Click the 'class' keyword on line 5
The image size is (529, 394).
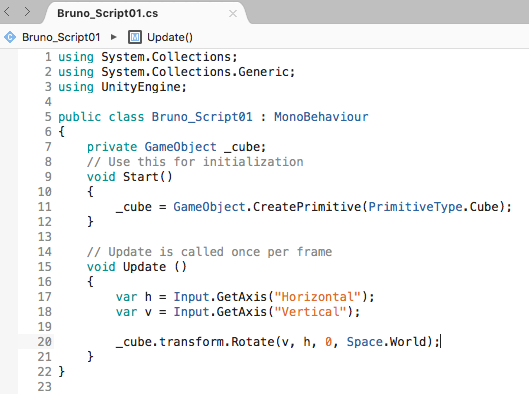[x=126, y=117]
